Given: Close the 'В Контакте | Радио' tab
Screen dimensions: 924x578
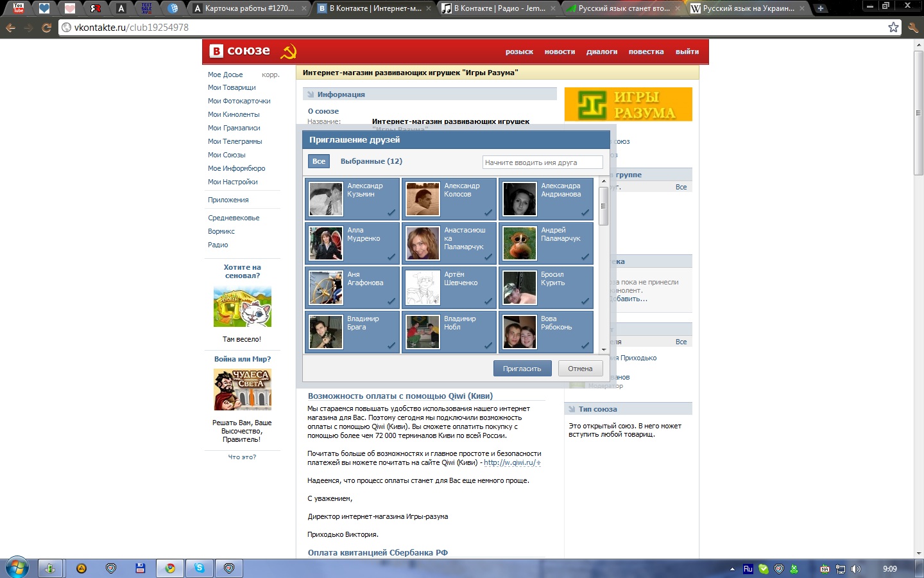Looking at the screenshot, I should tap(553, 8).
